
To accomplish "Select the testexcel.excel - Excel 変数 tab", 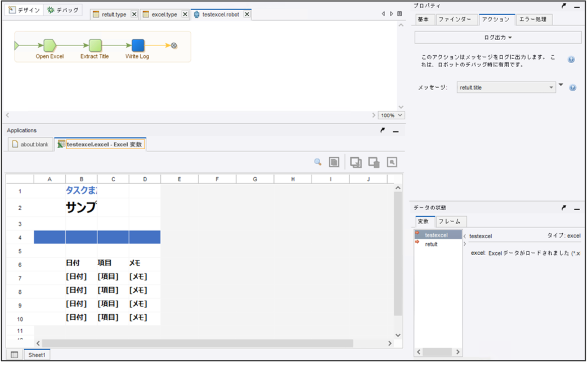I will [101, 144].
